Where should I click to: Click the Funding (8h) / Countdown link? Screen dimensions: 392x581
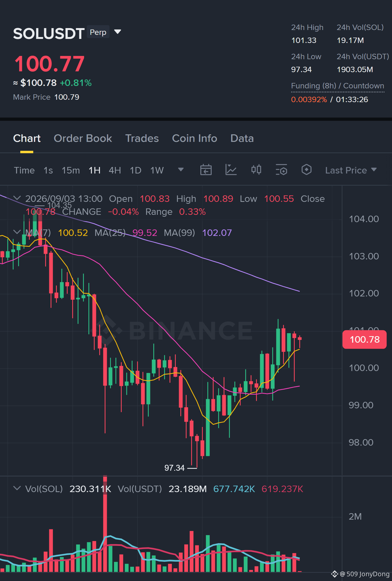(337, 86)
